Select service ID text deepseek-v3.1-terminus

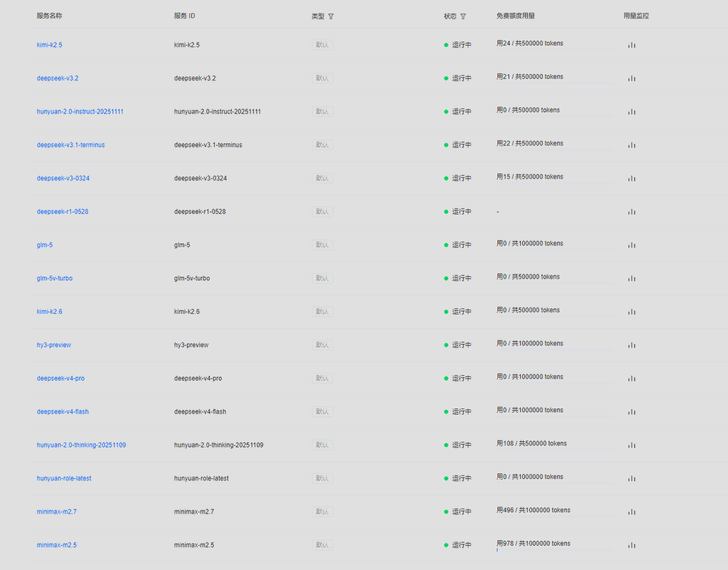point(208,145)
